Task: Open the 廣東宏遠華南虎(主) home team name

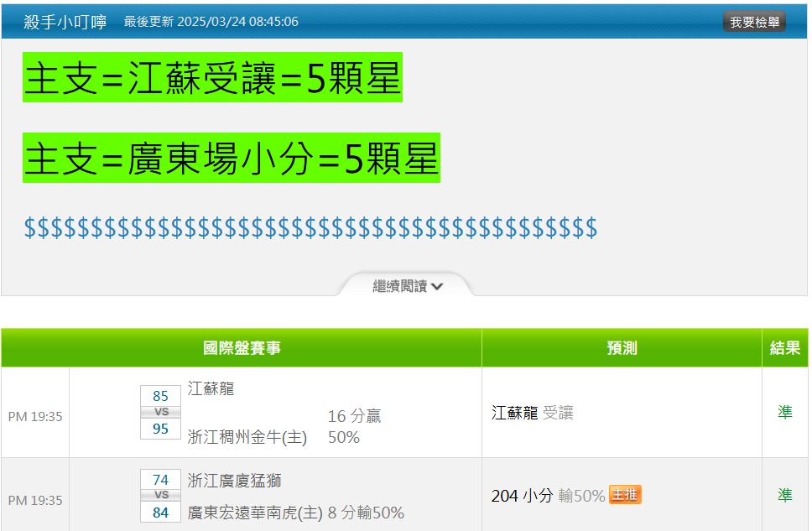Action: (x=255, y=513)
